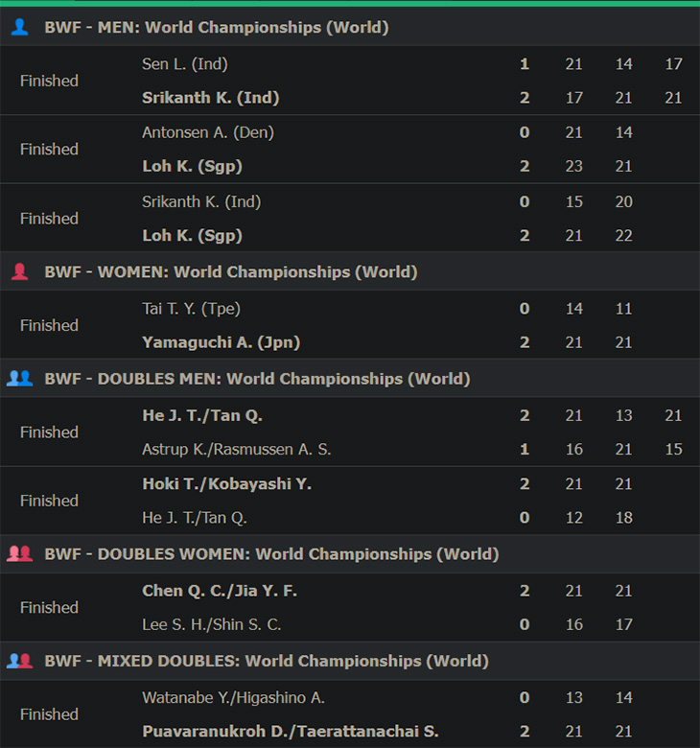Open Astrup K./Rasmussen A. S. match

[x=350, y=432]
